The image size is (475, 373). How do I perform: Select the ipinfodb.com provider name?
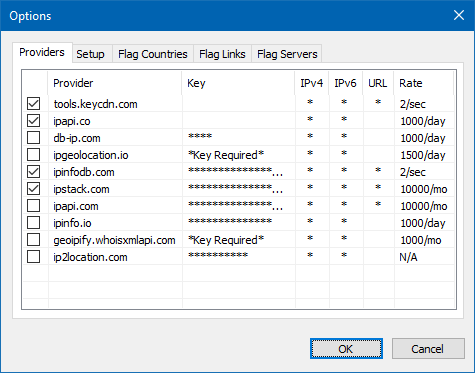tap(84, 172)
